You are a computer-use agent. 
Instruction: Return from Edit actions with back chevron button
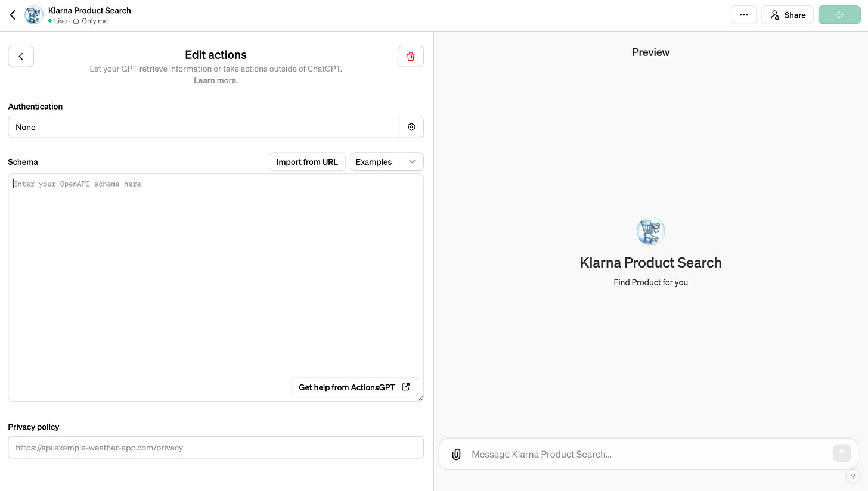click(x=21, y=57)
